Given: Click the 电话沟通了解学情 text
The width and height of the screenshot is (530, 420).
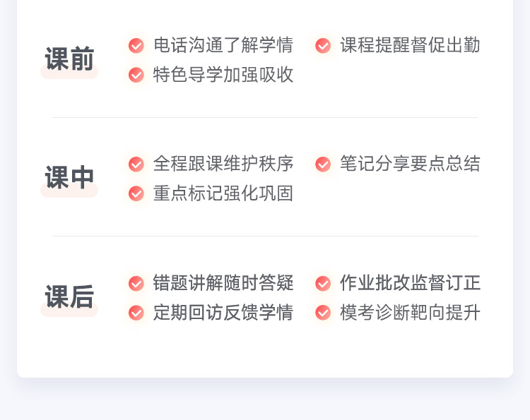Looking at the screenshot, I should pos(223,46).
